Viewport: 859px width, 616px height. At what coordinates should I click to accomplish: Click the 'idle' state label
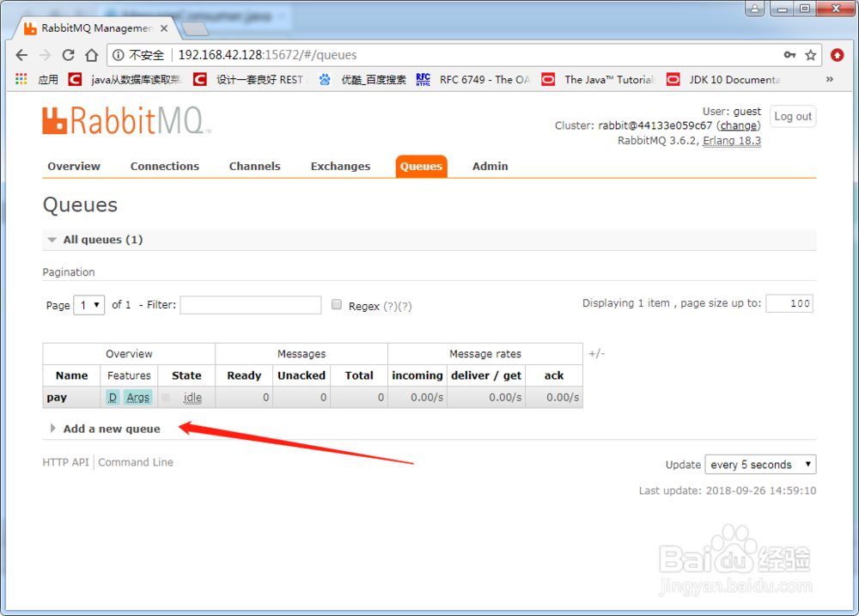pos(192,397)
